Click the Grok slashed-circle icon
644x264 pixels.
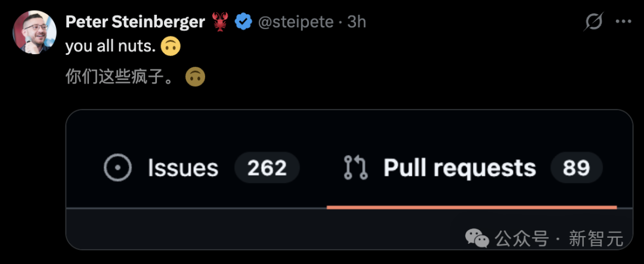tap(594, 22)
